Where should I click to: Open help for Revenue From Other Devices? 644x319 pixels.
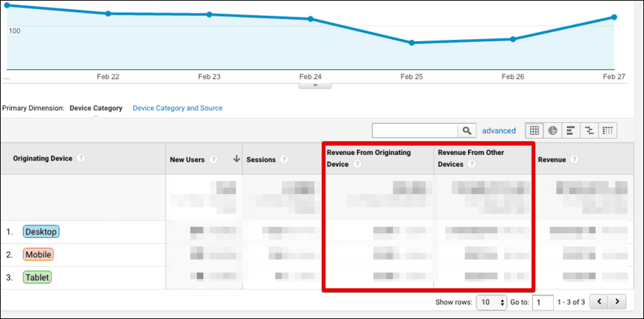pyautogui.click(x=471, y=164)
